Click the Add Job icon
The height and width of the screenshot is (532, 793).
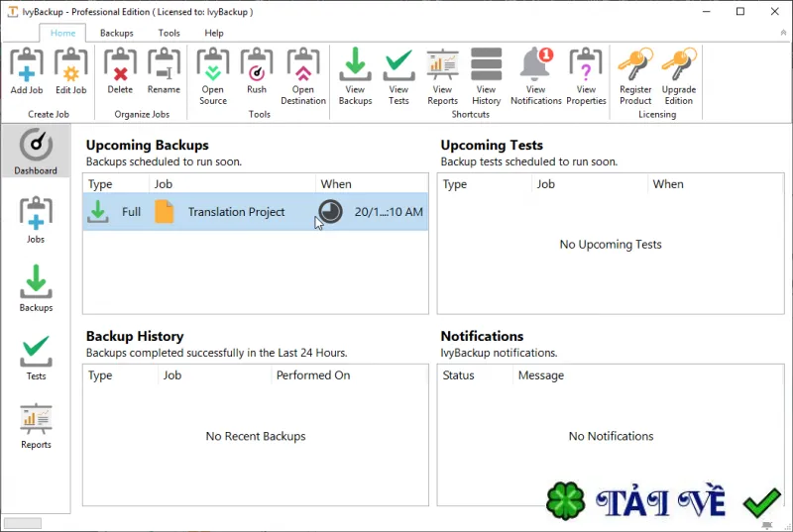(27, 64)
